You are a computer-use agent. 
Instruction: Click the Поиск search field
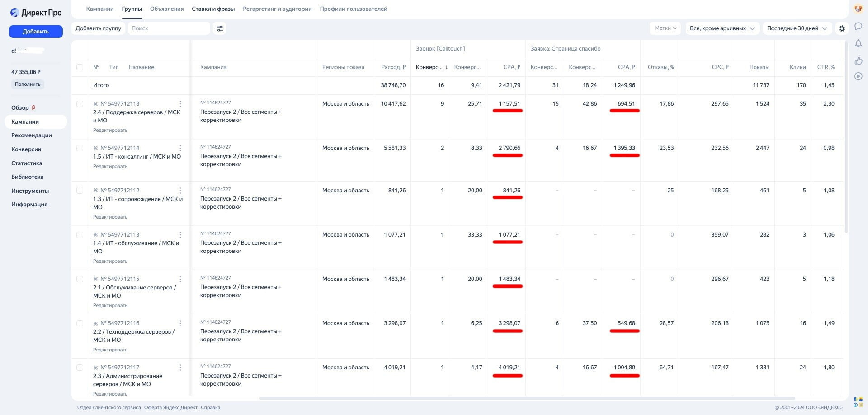click(169, 28)
